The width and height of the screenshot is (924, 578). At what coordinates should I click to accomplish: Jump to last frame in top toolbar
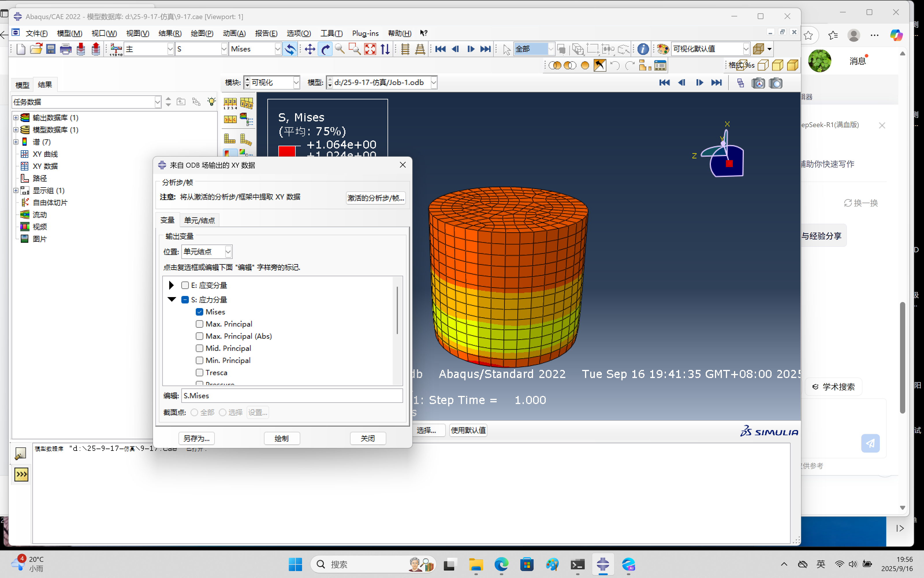(486, 49)
